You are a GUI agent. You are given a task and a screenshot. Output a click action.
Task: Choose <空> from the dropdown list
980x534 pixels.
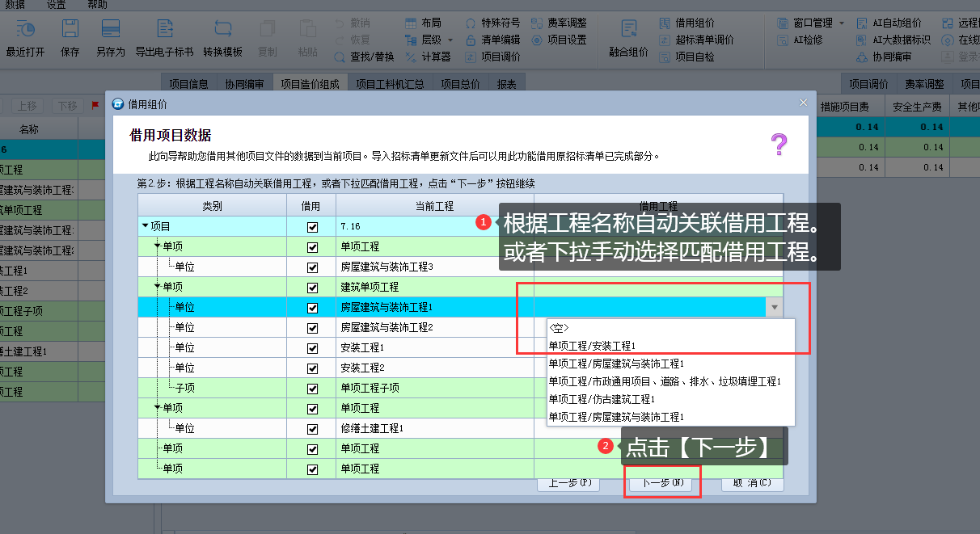[671, 329]
